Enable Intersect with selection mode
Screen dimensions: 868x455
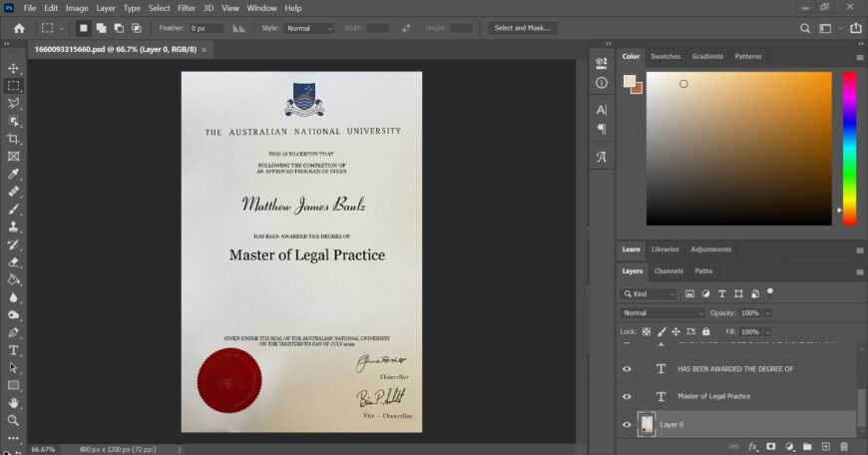tap(136, 28)
